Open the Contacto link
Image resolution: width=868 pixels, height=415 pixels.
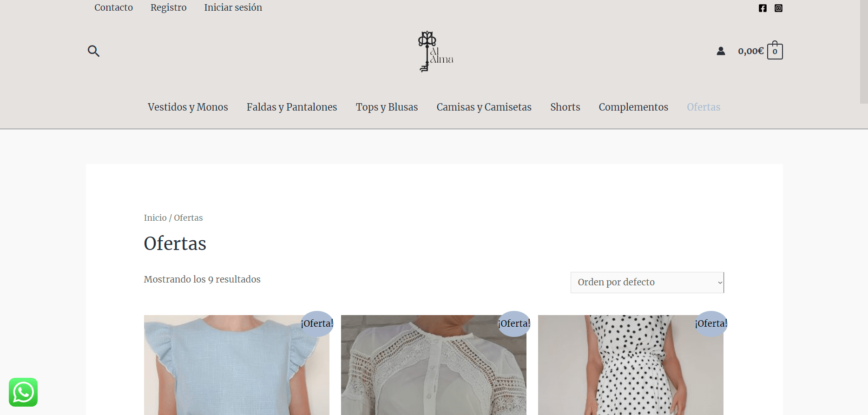coord(113,7)
